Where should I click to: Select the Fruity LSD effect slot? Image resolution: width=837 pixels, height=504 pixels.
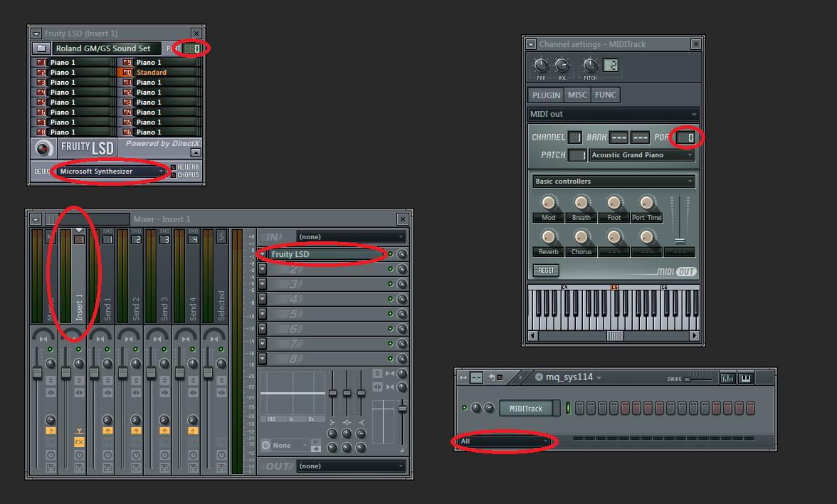pos(327,254)
